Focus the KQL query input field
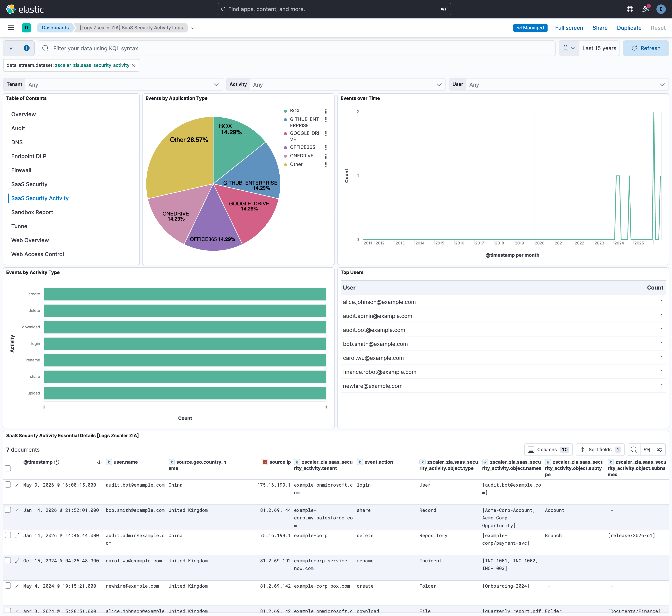The height and width of the screenshot is (616, 672). click(297, 48)
